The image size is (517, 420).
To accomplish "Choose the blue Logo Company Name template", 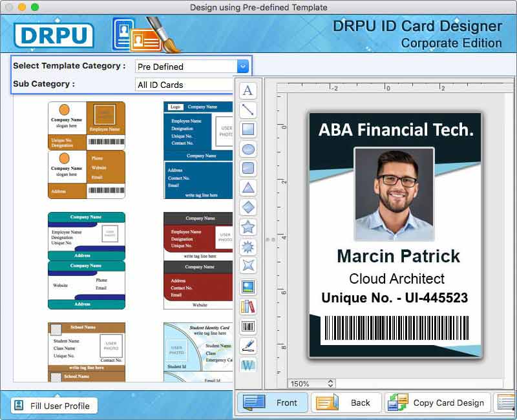I will pyautogui.click(x=198, y=150).
